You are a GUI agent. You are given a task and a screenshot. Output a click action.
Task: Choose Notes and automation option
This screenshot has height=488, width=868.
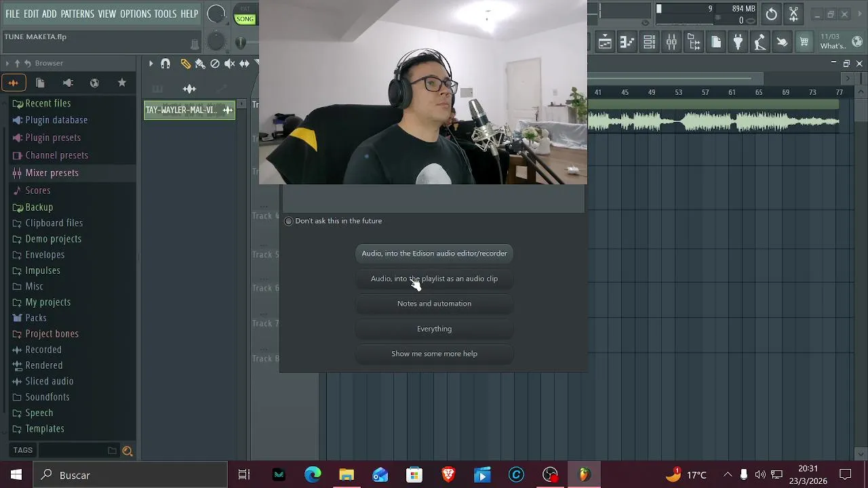coord(434,304)
